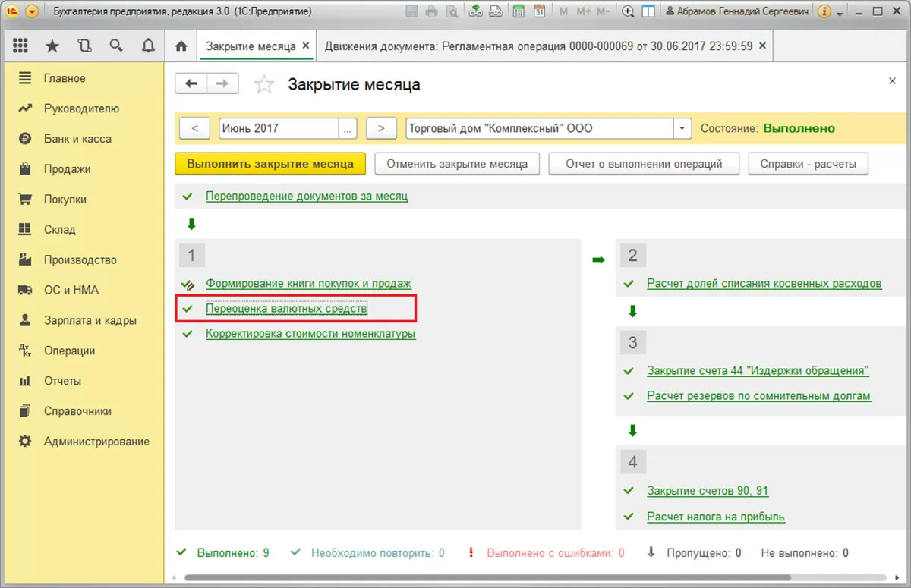Click the print preview icon
Viewport: 911px width, 588px height.
coord(452,12)
